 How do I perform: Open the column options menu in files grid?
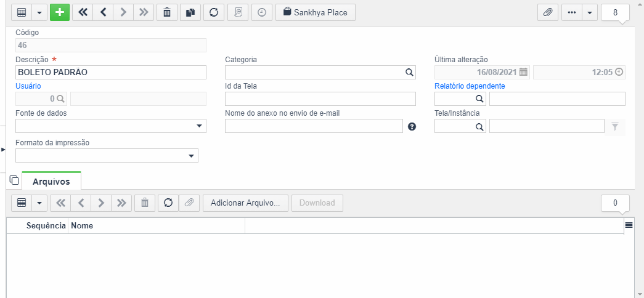pyautogui.click(x=629, y=225)
